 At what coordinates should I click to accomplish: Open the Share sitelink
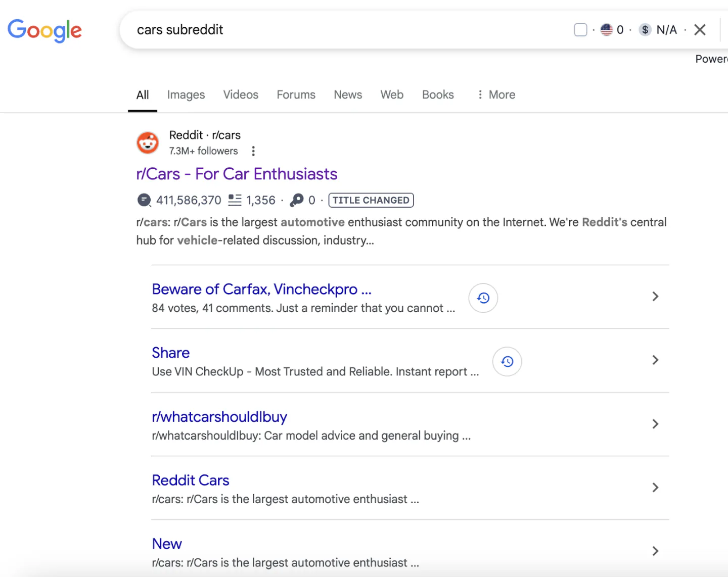click(x=171, y=353)
